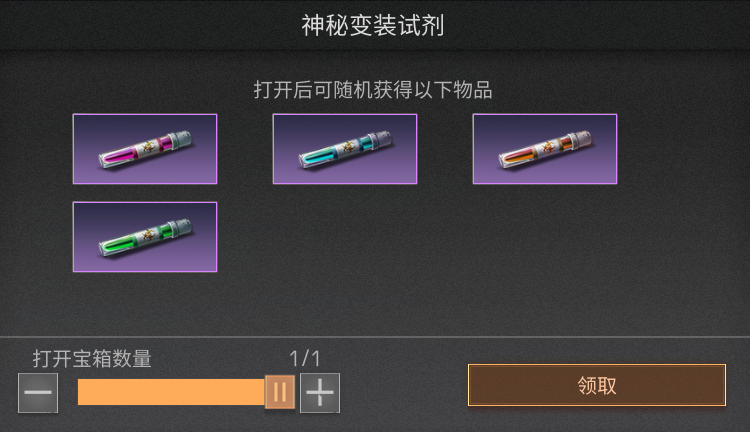
Task: Click the metal cap of the orange vial
Action: click(580, 139)
